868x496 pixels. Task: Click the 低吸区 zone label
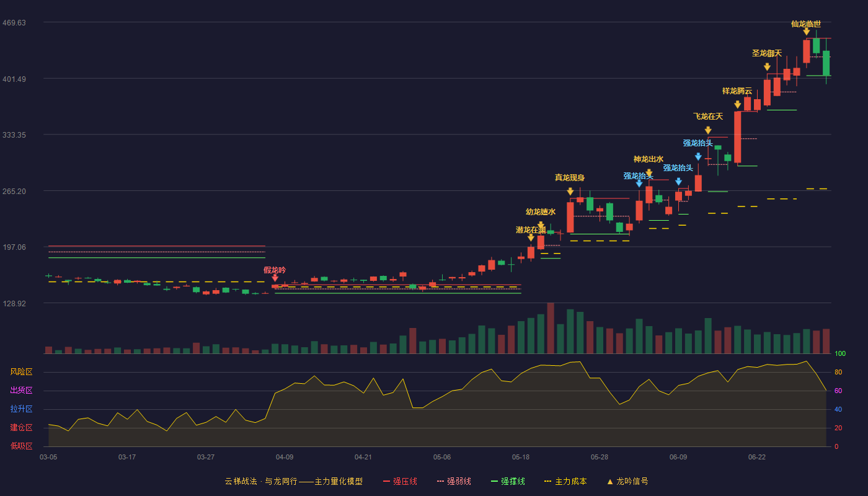22,446
